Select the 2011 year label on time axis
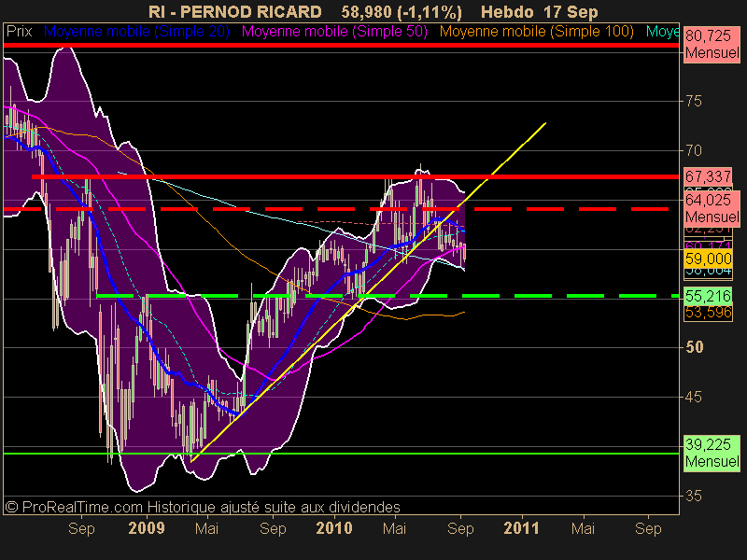 tap(522, 528)
